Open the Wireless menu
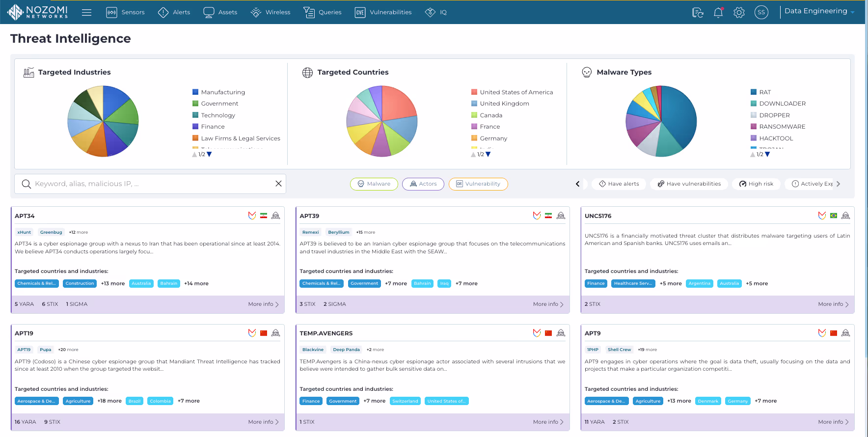868x437 pixels. point(271,12)
